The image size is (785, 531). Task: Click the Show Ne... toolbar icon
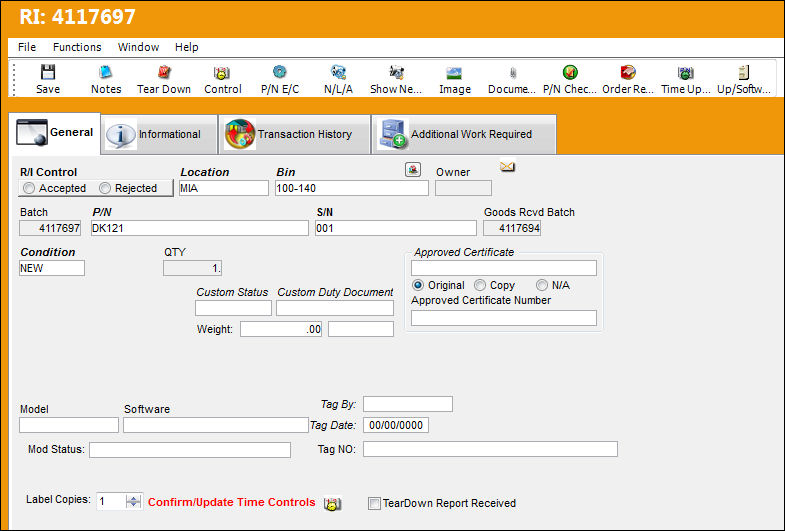[x=396, y=73]
